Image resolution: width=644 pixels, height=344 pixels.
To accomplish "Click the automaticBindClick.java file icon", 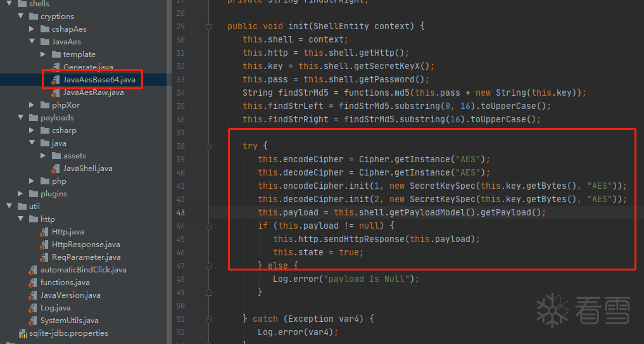I will pos(34,271).
